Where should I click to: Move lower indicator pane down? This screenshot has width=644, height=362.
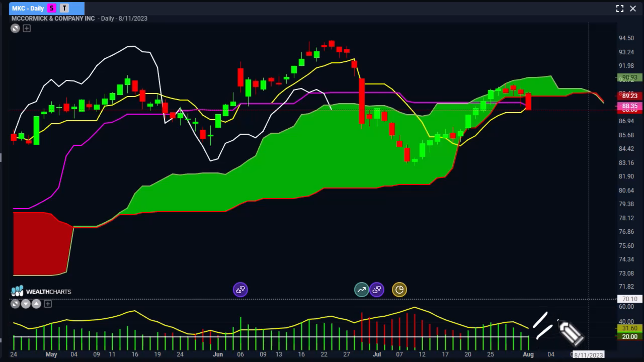pyautogui.click(x=26, y=304)
